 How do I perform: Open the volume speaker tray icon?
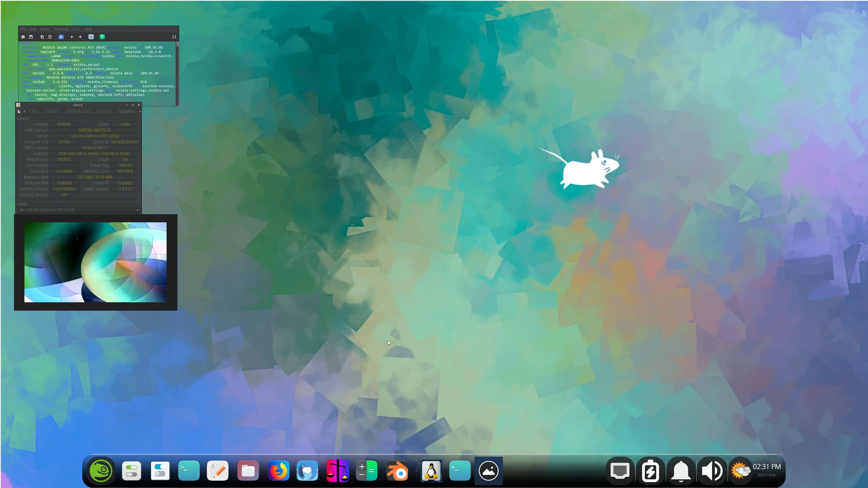pyautogui.click(x=712, y=471)
